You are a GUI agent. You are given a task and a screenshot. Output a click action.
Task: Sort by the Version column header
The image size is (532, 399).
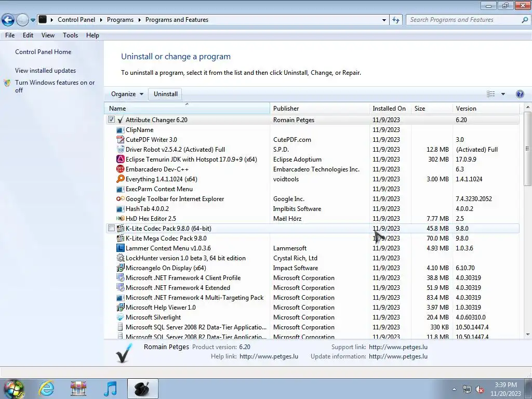tap(486, 109)
